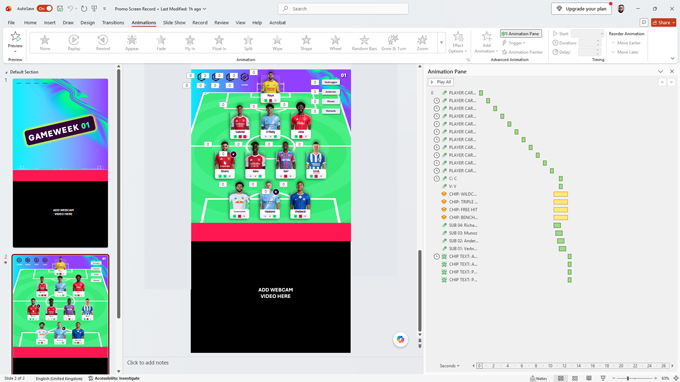This screenshot has width=680, height=382.
Task: Open the Seconds dropdown in Animation Pane
Action: click(x=449, y=366)
